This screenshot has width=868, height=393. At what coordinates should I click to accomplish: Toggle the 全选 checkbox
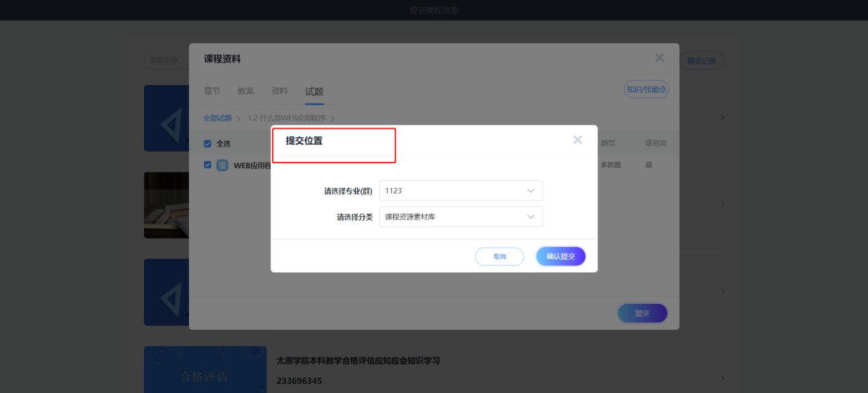point(208,144)
